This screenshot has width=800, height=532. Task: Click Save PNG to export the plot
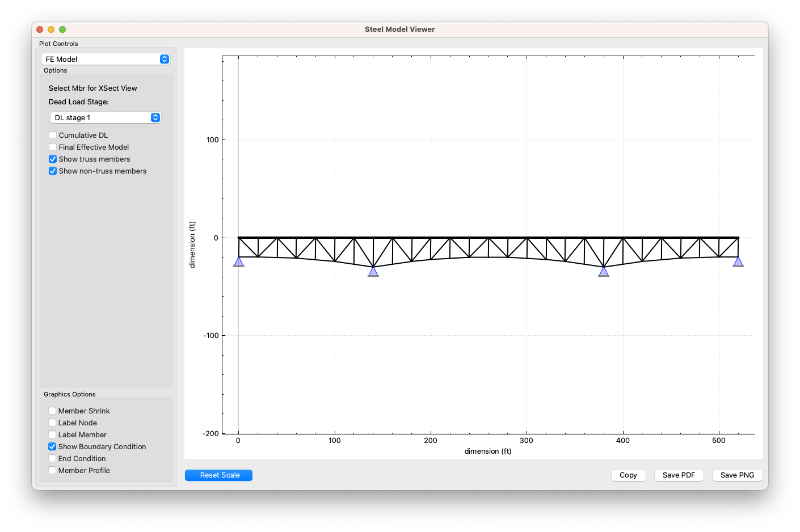coord(737,475)
